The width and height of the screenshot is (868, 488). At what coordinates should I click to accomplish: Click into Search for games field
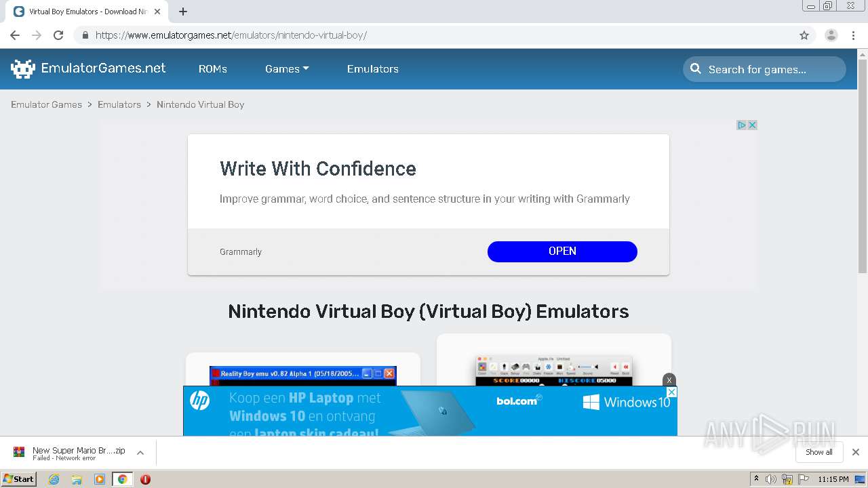coord(764,69)
